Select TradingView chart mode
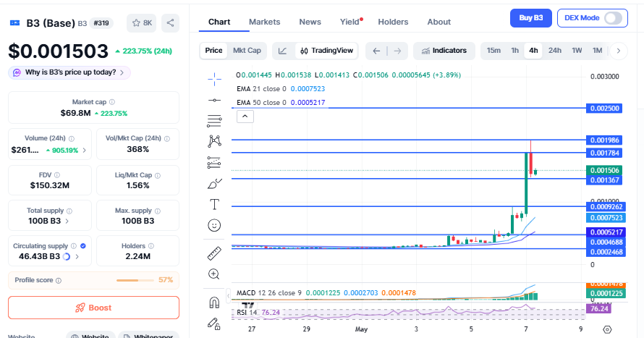The height and width of the screenshot is (338, 644). click(x=326, y=51)
